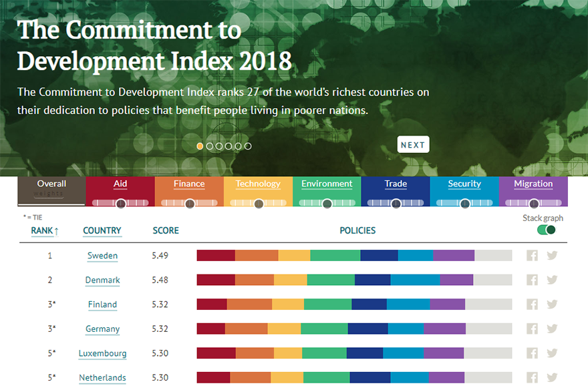Open the Finland country link
Screen dimensions: 588x390
coord(102,305)
